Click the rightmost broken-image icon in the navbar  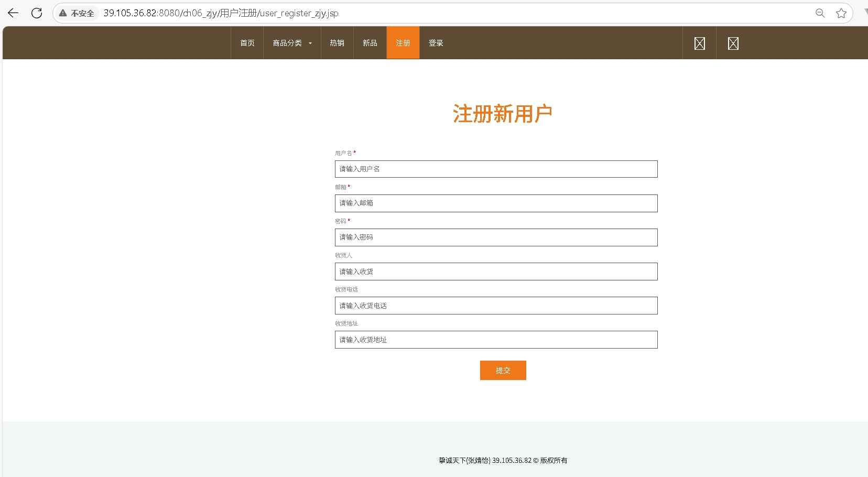tap(733, 44)
